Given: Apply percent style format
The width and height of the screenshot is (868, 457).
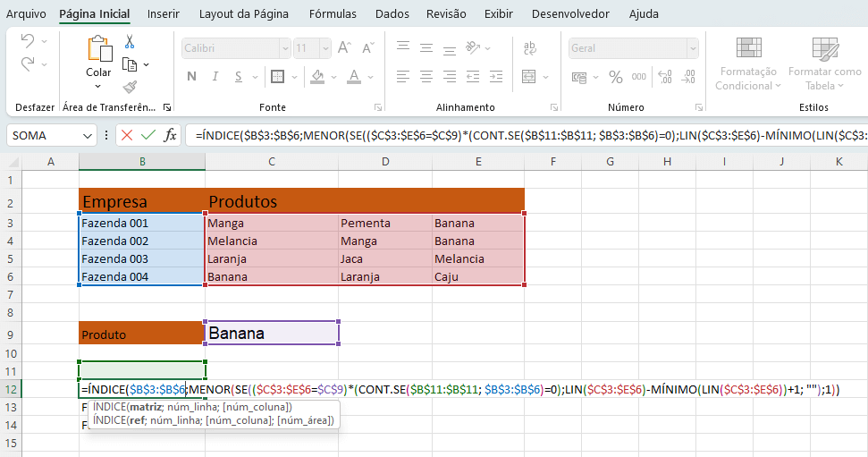Looking at the screenshot, I should point(616,76).
